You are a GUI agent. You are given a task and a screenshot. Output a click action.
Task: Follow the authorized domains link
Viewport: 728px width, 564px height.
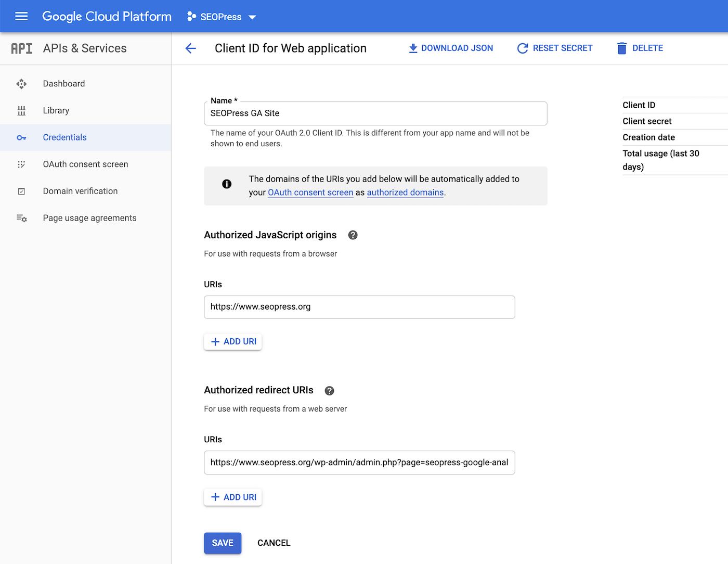click(x=405, y=193)
